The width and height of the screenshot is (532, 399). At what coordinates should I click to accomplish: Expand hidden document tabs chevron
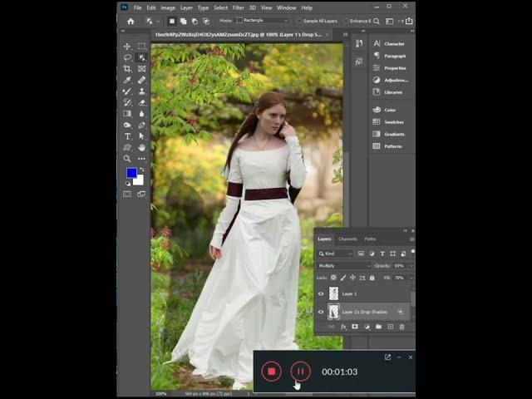[346, 35]
